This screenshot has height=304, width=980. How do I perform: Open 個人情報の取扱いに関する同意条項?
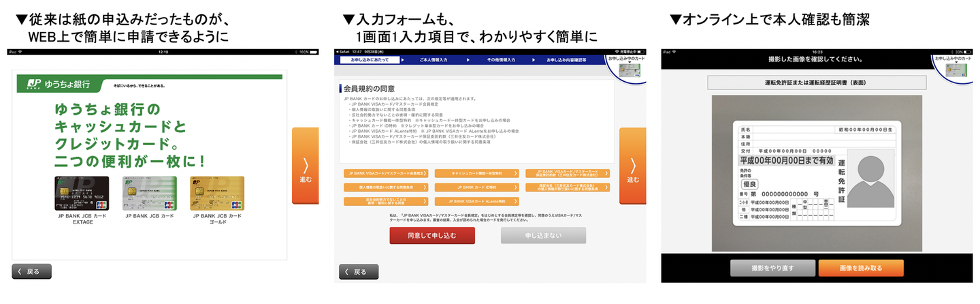386,187
